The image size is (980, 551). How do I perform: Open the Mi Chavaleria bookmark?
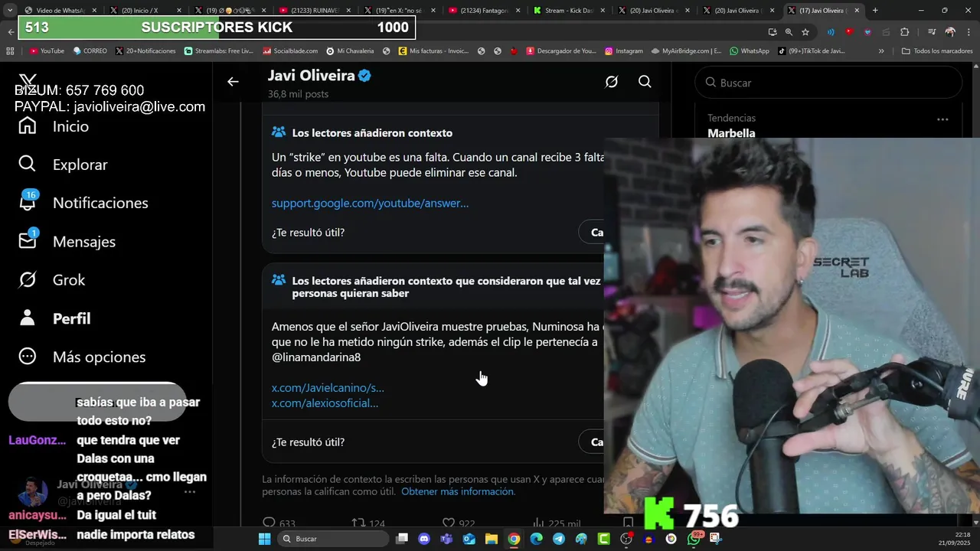coord(350,51)
